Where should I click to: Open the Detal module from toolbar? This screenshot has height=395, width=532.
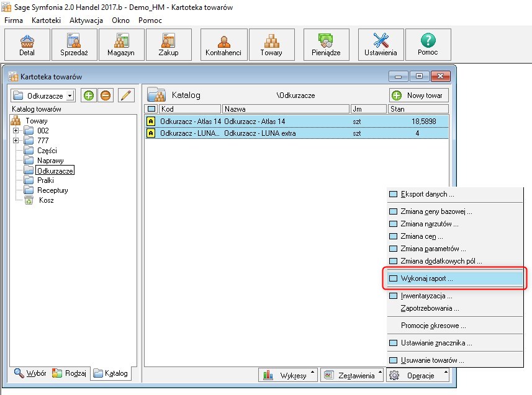pyautogui.click(x=27, y=45)
